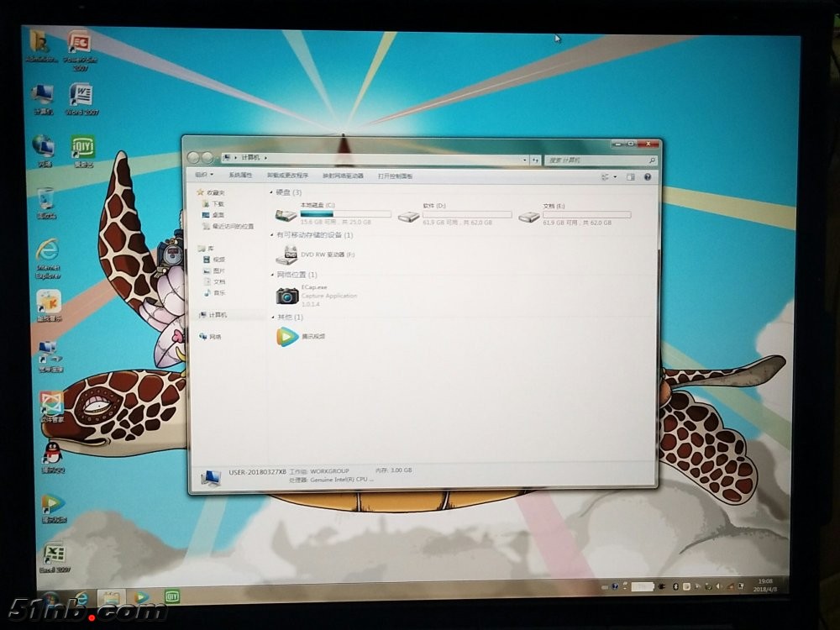Open Word 2007 desktop shortcut
This screenshot has width=840, height=630.
tap(81, 97)
